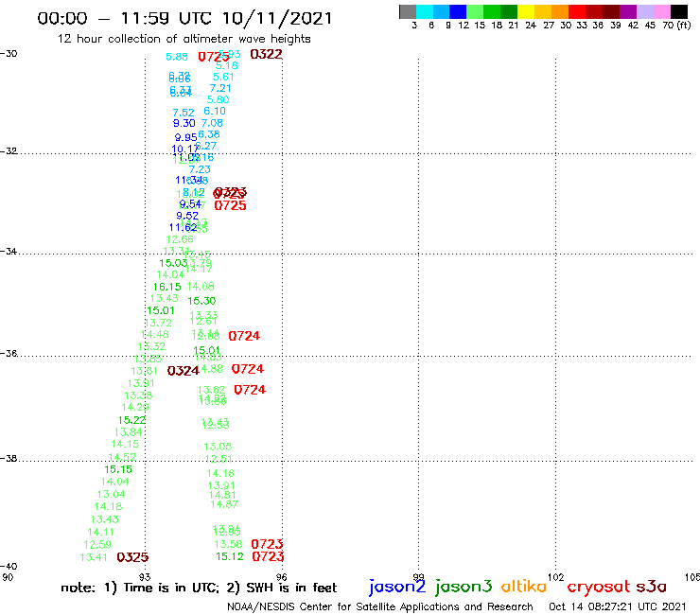Click the subtitle about altimeter wave heights
The image size is (700, 615).
[x=184, y=39]
